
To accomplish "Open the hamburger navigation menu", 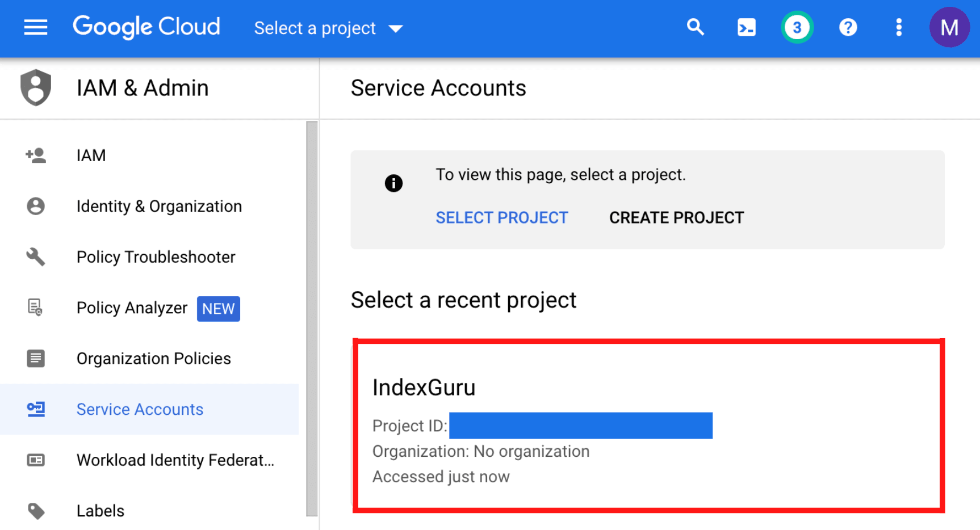I will tap(36, 27).
